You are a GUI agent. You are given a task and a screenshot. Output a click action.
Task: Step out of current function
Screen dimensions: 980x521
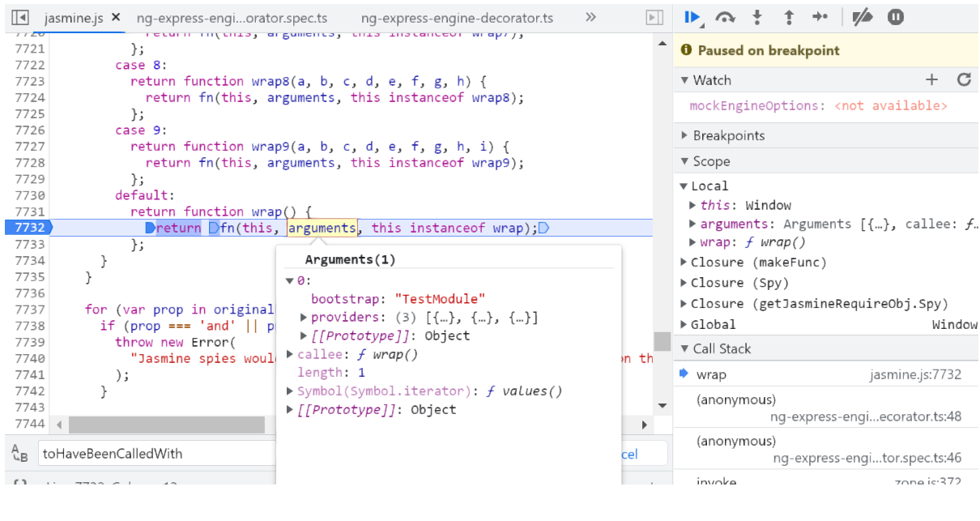coord(789,17)
